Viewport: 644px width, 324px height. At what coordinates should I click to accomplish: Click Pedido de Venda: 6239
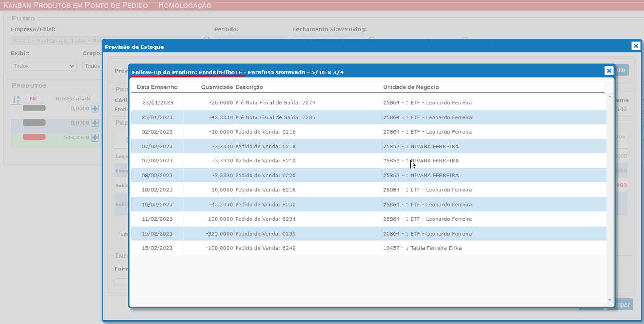point(265,233)
